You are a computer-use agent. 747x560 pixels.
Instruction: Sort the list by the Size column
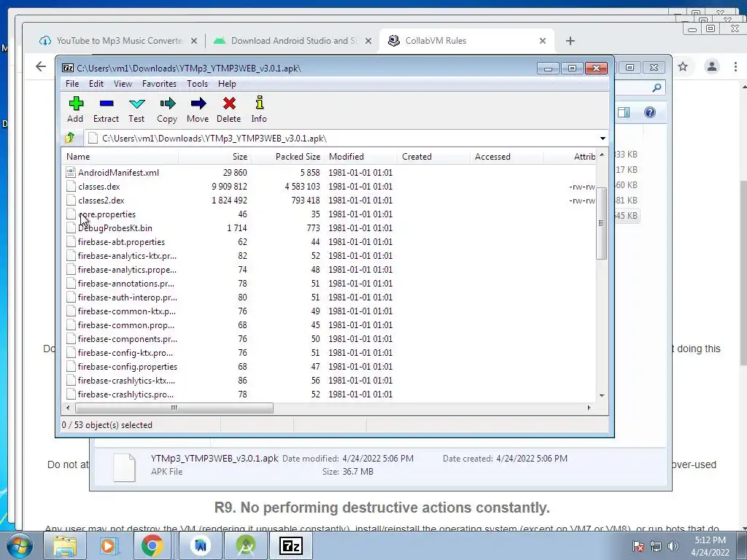pyautogui.click(x=215, y=157)
